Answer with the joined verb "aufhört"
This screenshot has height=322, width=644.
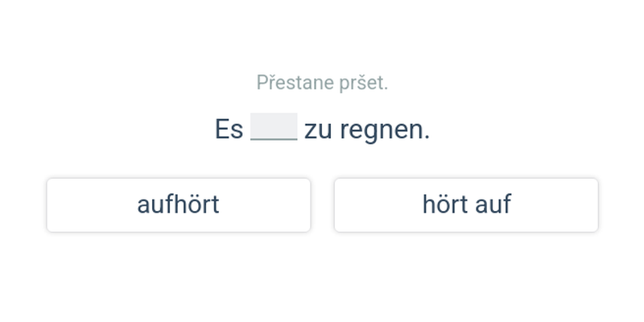tap(178, 205)
